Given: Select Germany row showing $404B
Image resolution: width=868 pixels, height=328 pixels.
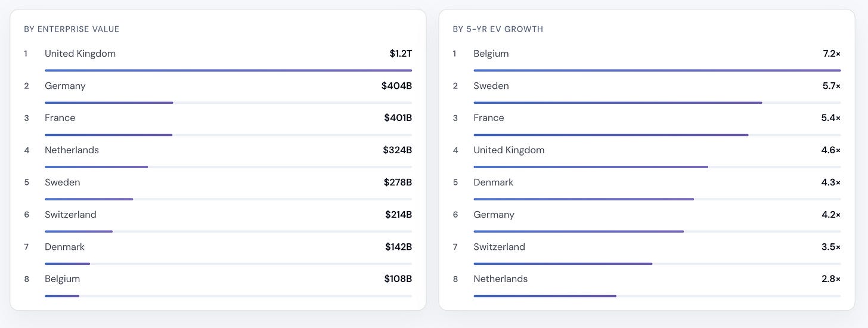Looking at the screenshot, I should point(218,91).
